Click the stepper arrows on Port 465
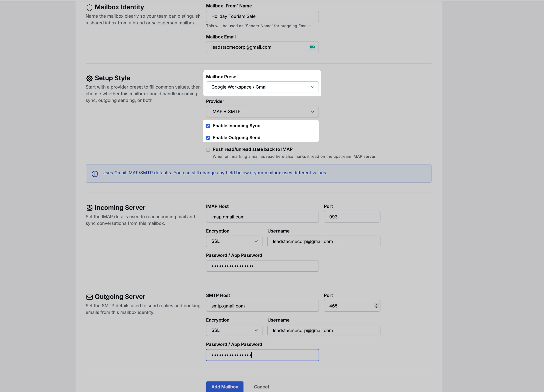Screen dimensions: 544x392 point(376,306)
